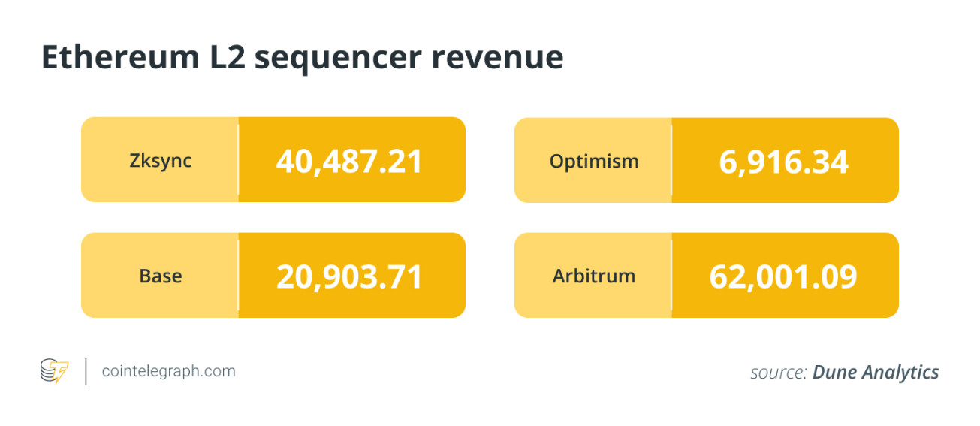
Task: Click the thin separator inside the Arbitrum card
Action: tap(672, 276)
